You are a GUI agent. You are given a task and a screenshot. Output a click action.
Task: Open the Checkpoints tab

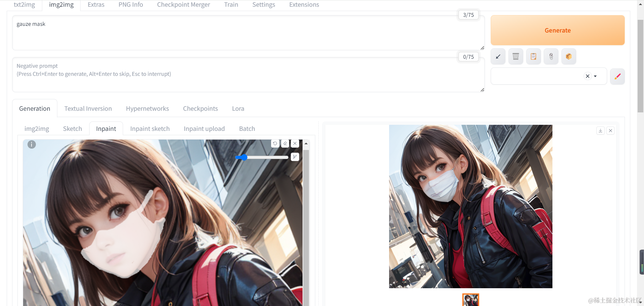click(x=201, y=108)
